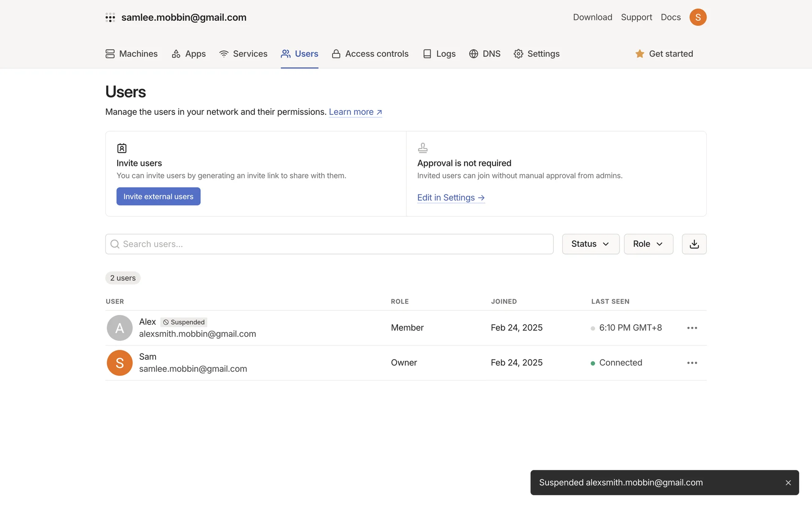Open the Access controls tab

pyautogui.click(x=370, y=54)
